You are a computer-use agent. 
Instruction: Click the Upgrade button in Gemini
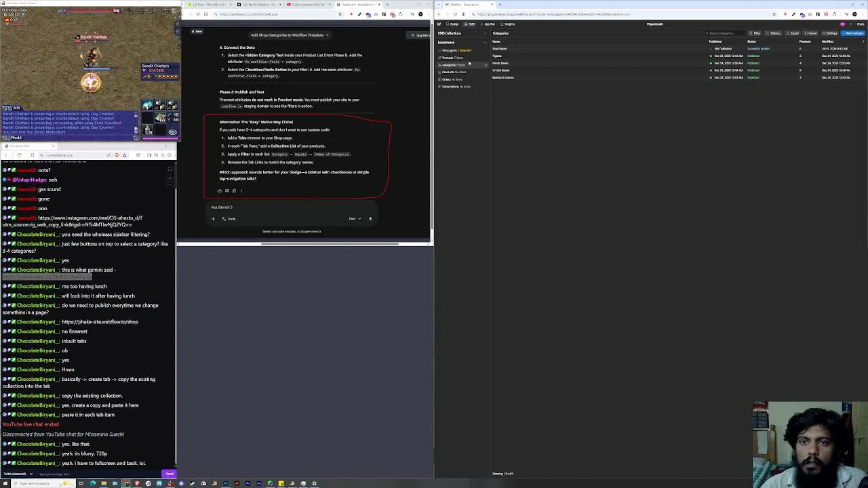(x=420, y=35)
